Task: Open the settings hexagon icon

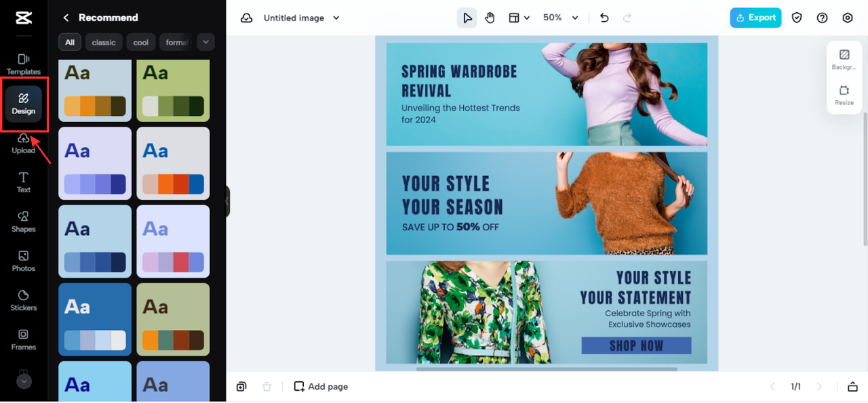Action: coord(848,18)
